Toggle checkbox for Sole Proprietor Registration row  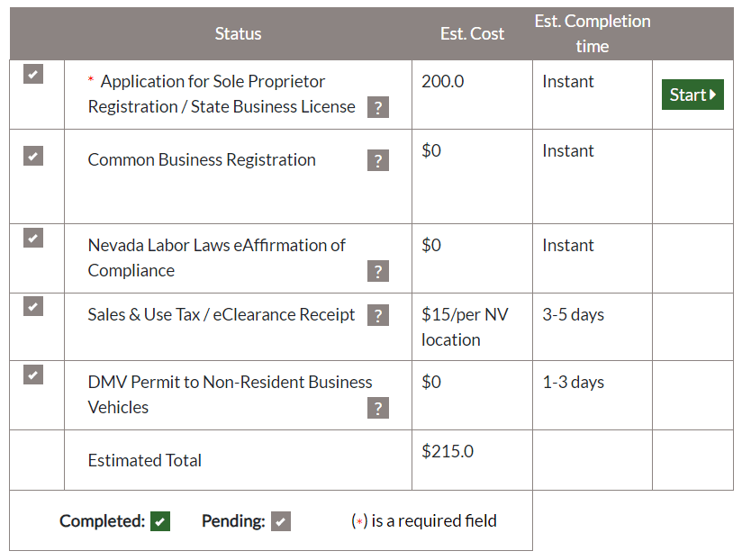point(33,74)
